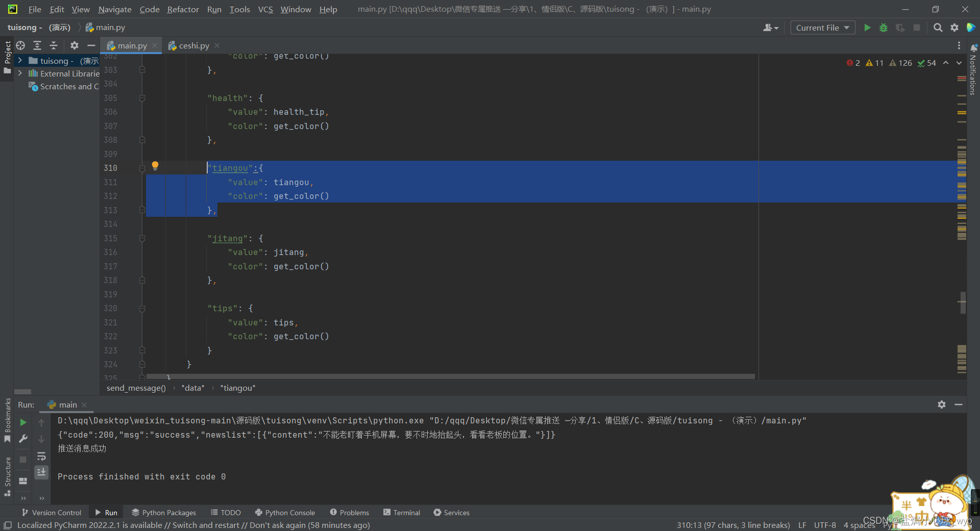Collapse the "tips" block fold at line 320
Viewport: 980px width, 531px height.
(142, 308)
